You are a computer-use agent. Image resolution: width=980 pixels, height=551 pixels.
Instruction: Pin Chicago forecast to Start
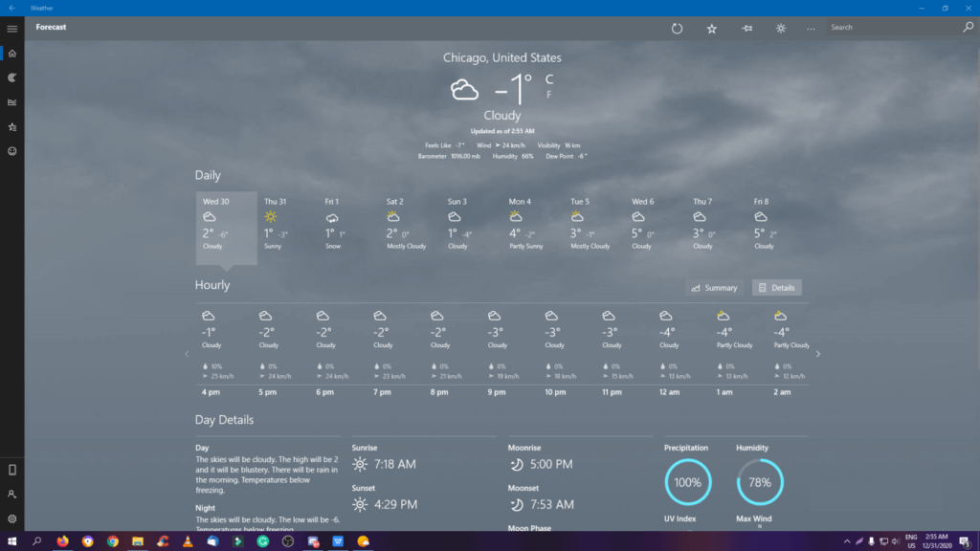point(746,28)
